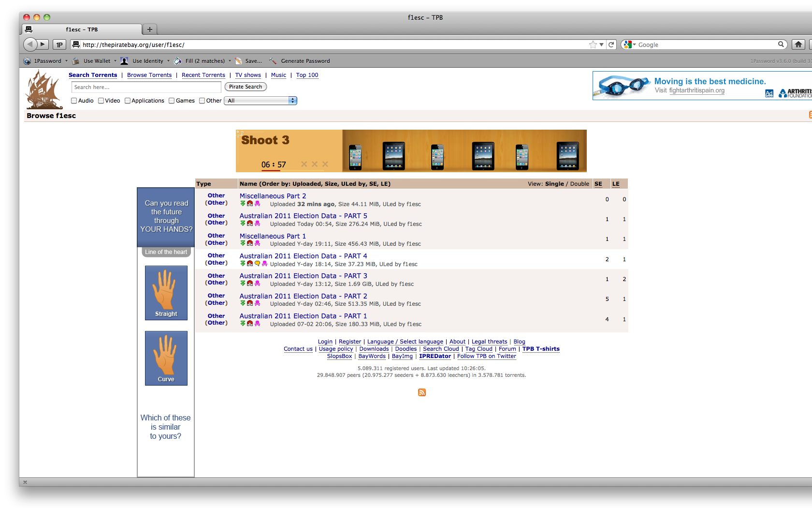Click pink skull icon for Election Data PART 4

click(264, 264)
